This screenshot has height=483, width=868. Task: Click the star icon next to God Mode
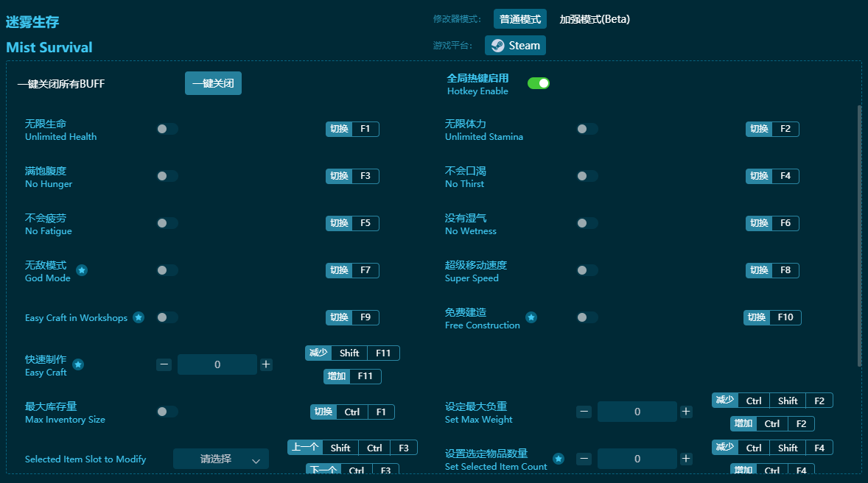[x=81, y=269]
